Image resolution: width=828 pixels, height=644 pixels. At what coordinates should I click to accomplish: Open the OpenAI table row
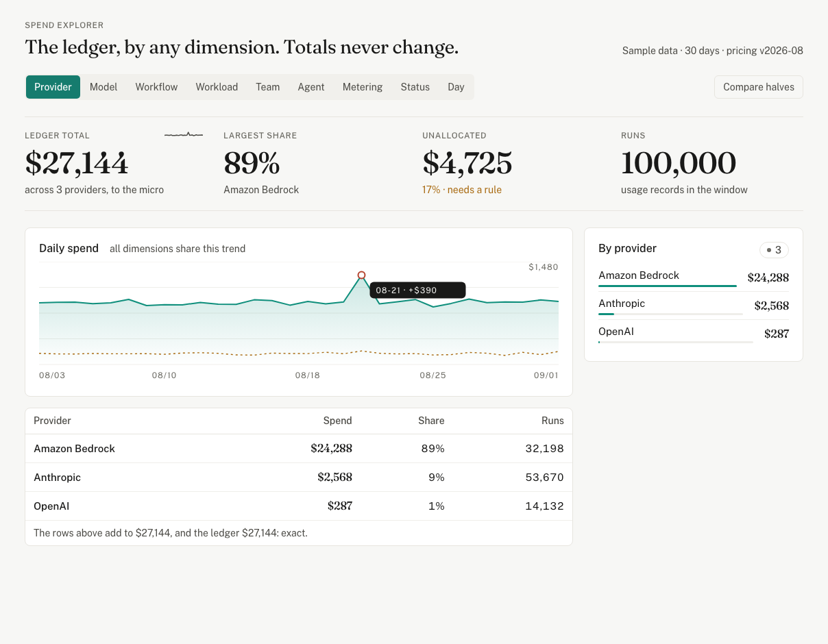tap(299, 506)
